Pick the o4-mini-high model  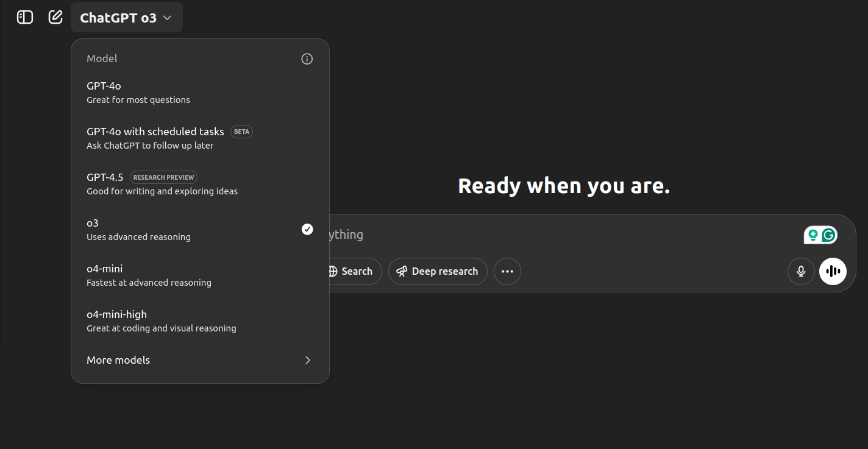pyautogui.click(x=200, y=321)
